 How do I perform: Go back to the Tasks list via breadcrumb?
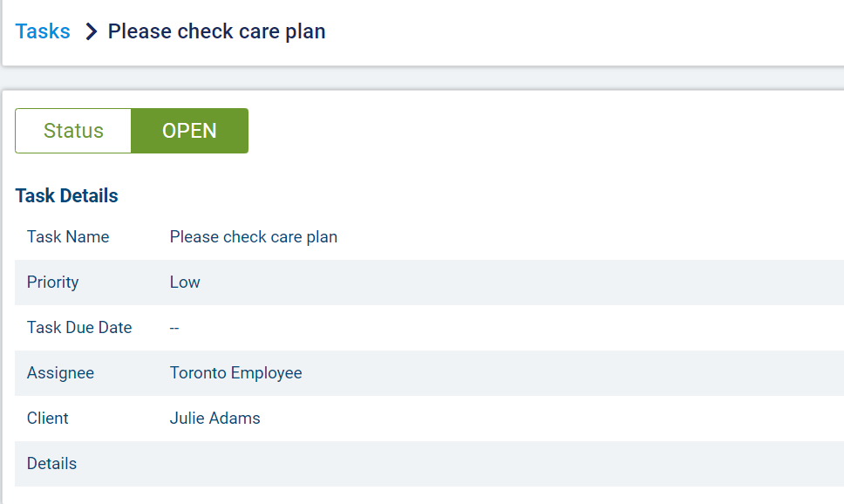point(43,32)
